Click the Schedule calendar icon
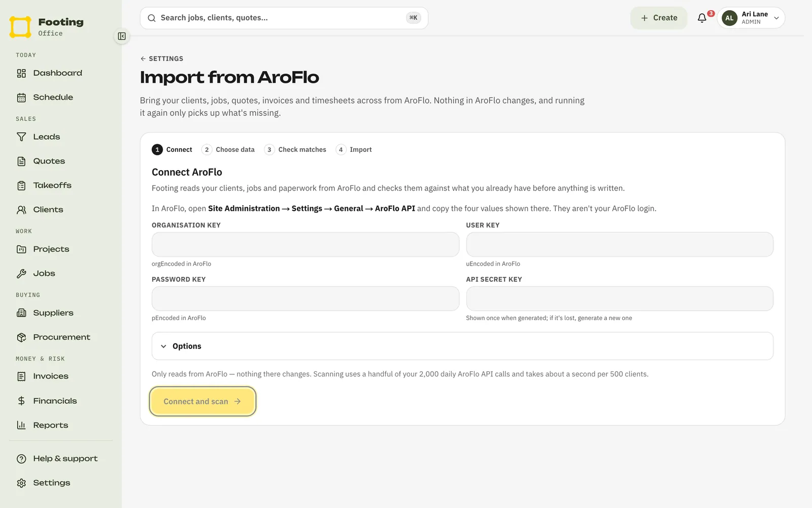The height and width of the screenshot is (508, 812). click(x=21, y=98)
